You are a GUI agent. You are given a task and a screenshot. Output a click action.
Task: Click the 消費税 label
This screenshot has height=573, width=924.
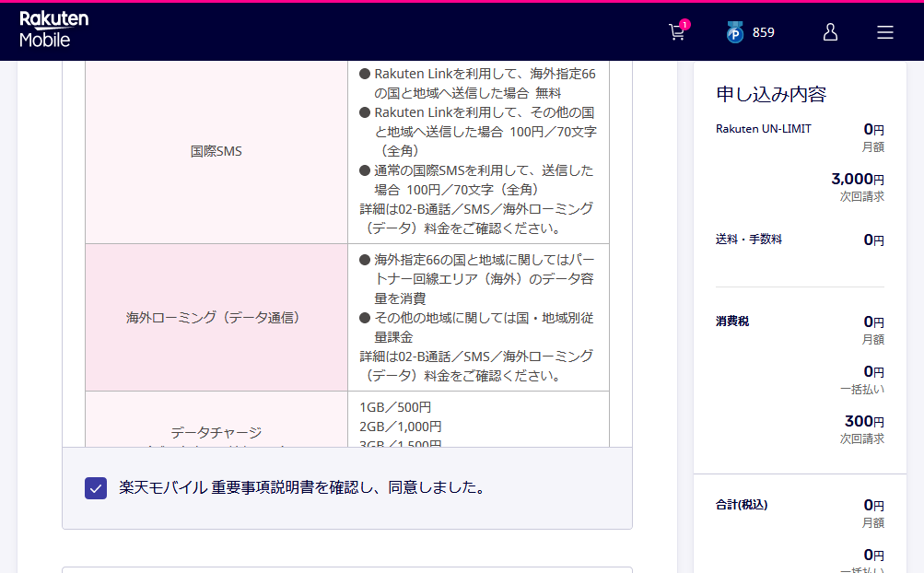pos(732,322)
